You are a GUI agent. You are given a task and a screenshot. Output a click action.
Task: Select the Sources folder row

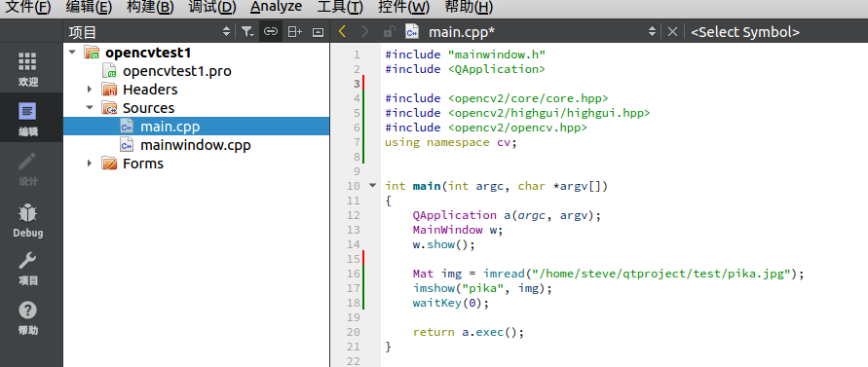coord(148,108)
